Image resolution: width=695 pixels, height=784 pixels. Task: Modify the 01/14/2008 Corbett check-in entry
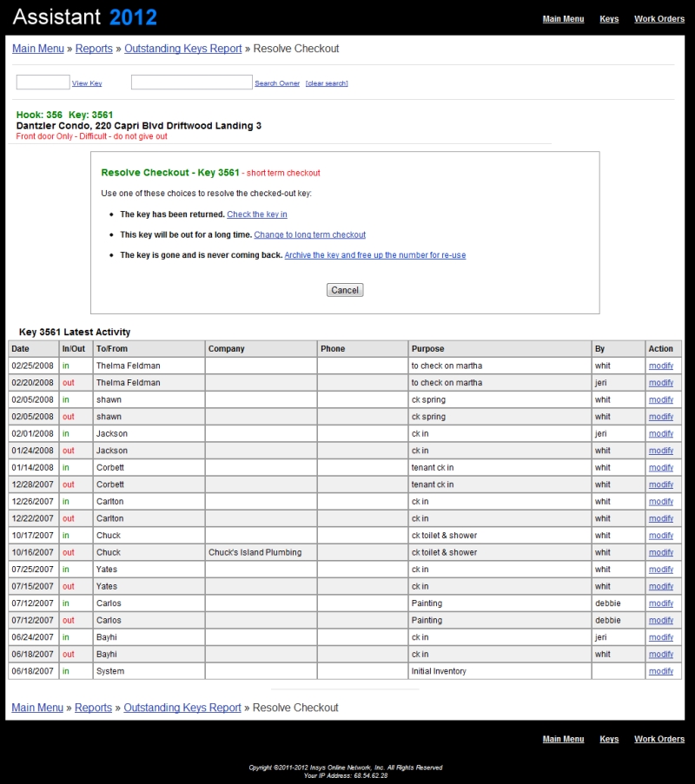(x=660, y=468)
